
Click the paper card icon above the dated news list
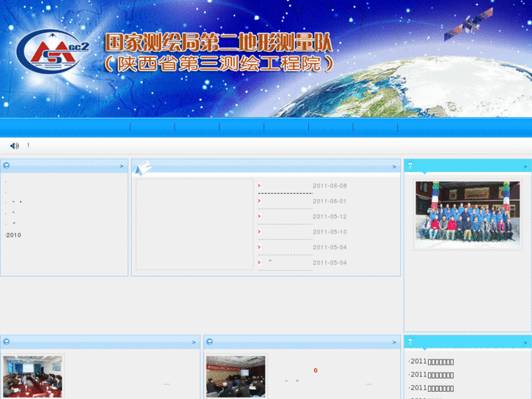143,168
